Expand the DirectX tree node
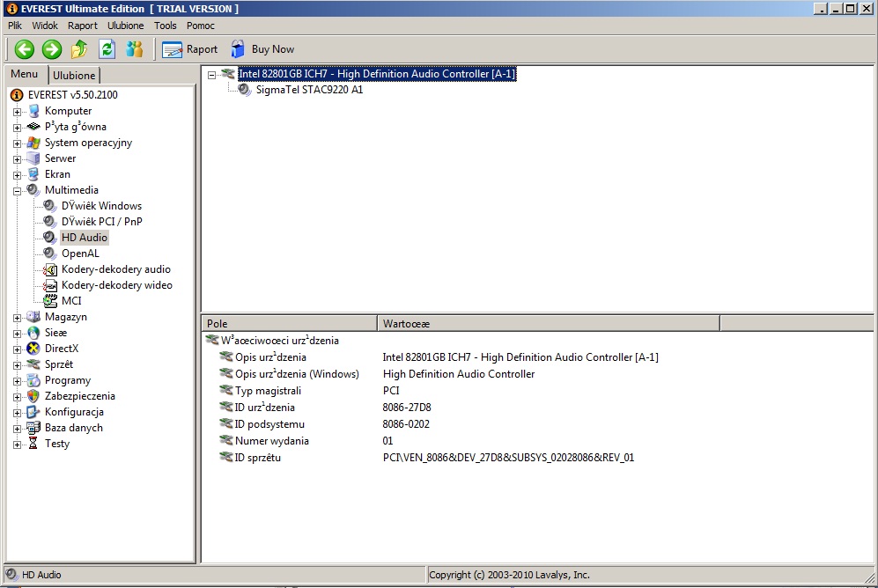 (x=18, y=349)
